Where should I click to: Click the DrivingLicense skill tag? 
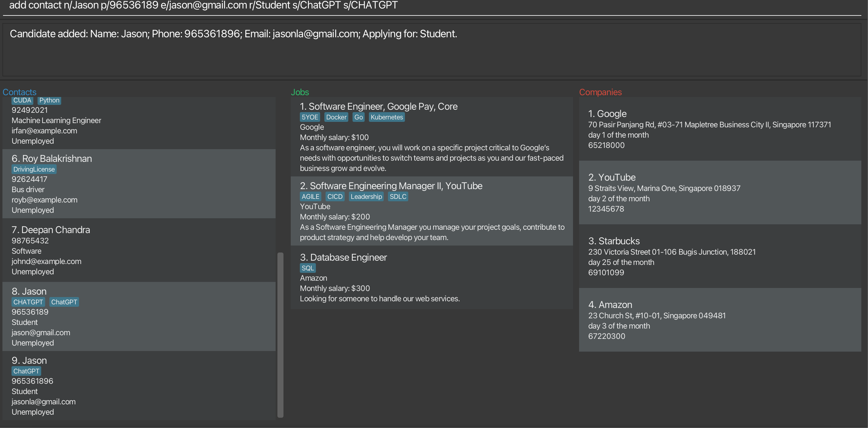[x=34, y=169]
